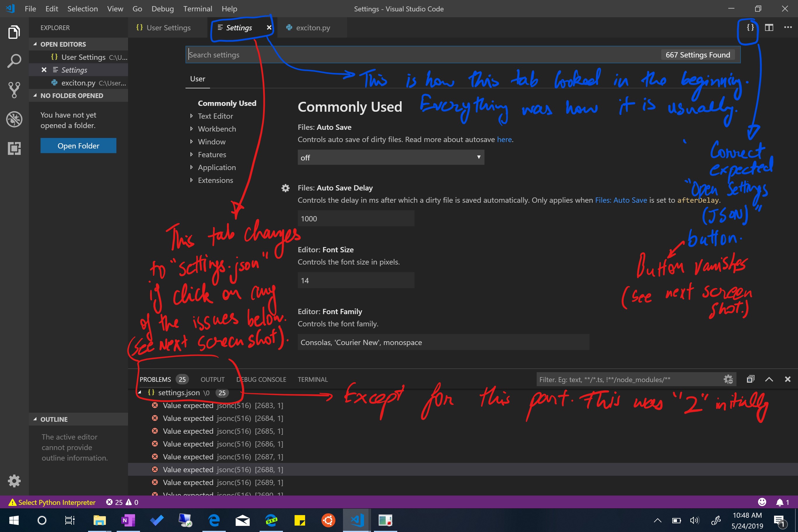Open the Debug menu

[162, 8]
